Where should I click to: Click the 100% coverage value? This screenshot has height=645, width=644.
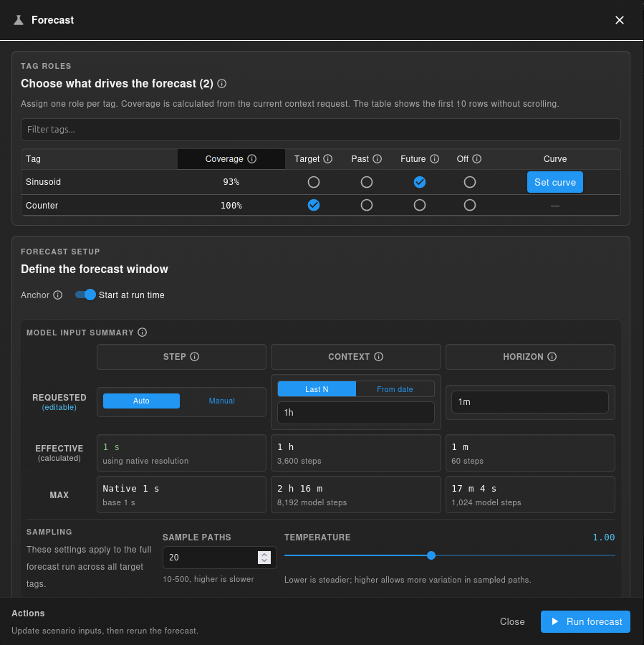[231, 205]
